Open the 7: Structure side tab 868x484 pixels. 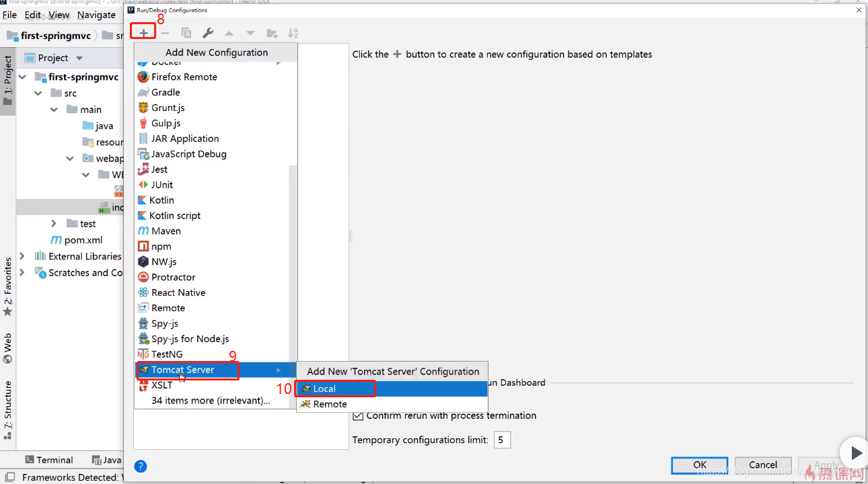coord(8,409)
